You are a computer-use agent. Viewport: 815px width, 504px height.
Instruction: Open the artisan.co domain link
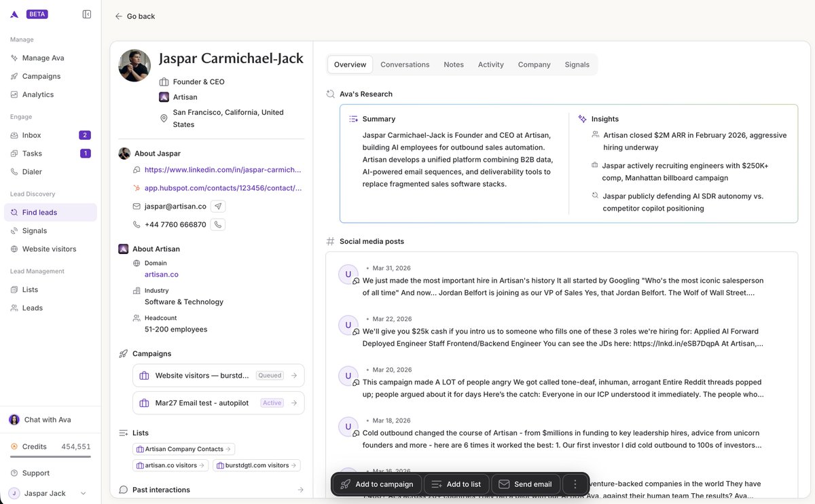point(162,274)
